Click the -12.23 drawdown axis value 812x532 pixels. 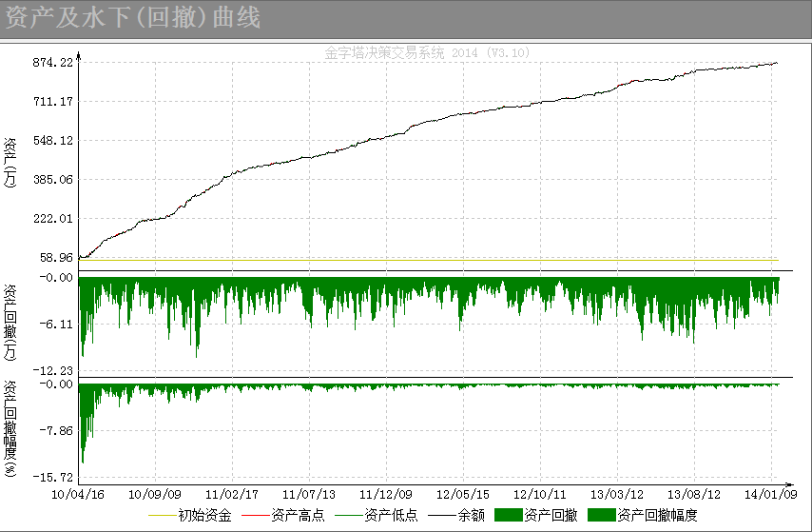pos(53,371)
